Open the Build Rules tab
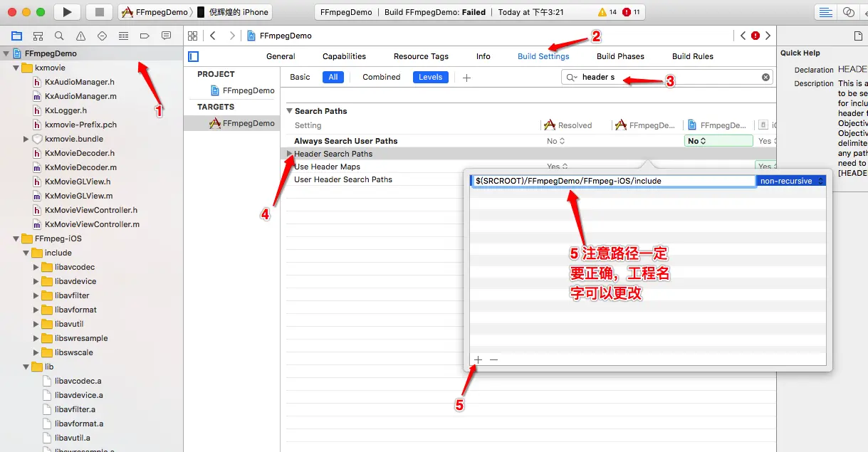Screen dimensions: 868x452 [692, 56]
